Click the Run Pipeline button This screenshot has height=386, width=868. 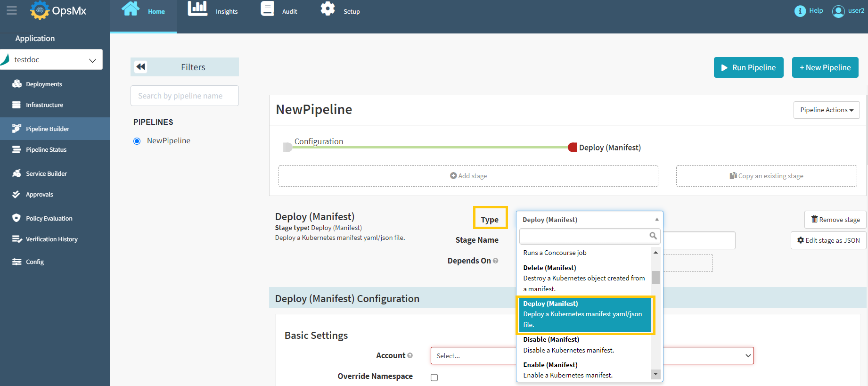point(748,67)
